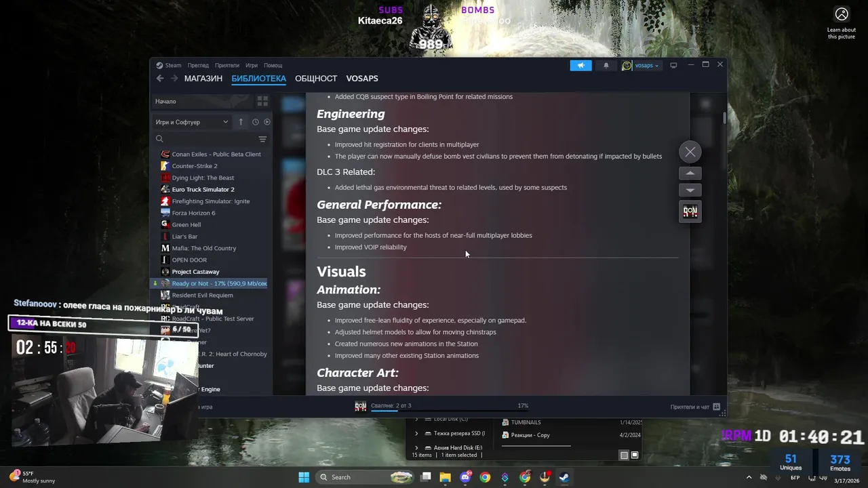The height and width of the screenshot is (488, 868).
Task: Select OPEN DOOR in library
Action: tap(189, 260)
